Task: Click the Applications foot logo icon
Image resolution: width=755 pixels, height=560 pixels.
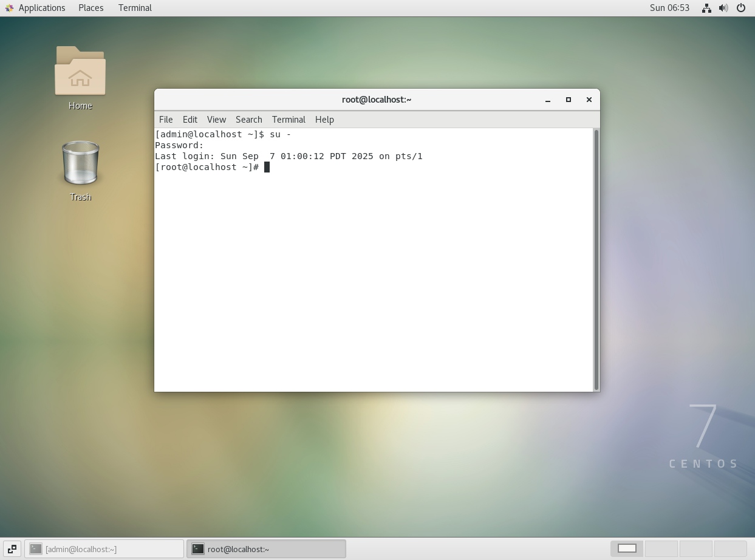Action: 9,8
